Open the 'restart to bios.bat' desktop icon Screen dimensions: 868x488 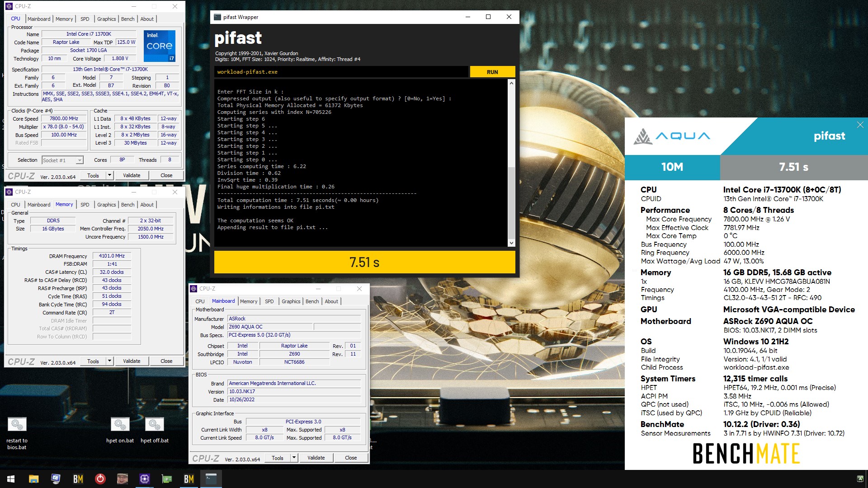pos(17,433)
